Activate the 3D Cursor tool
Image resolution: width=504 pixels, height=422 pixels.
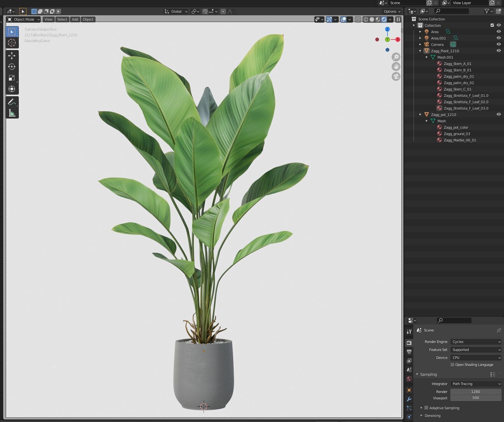coord(12,43)
